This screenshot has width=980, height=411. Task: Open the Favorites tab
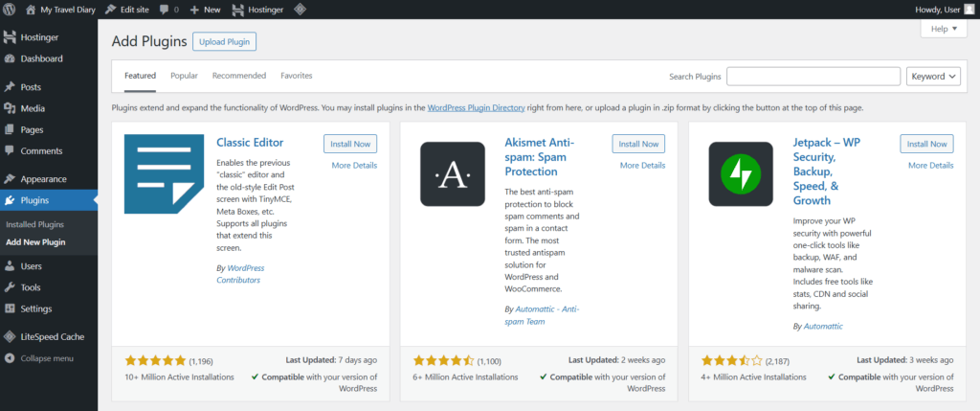[x=296, y=76]
